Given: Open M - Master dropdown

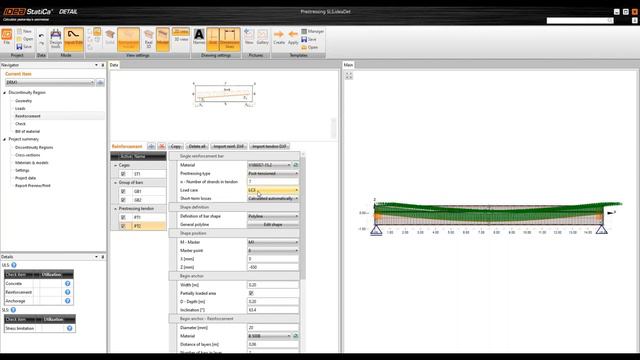Looking at the screenshot, I should 273,242.
